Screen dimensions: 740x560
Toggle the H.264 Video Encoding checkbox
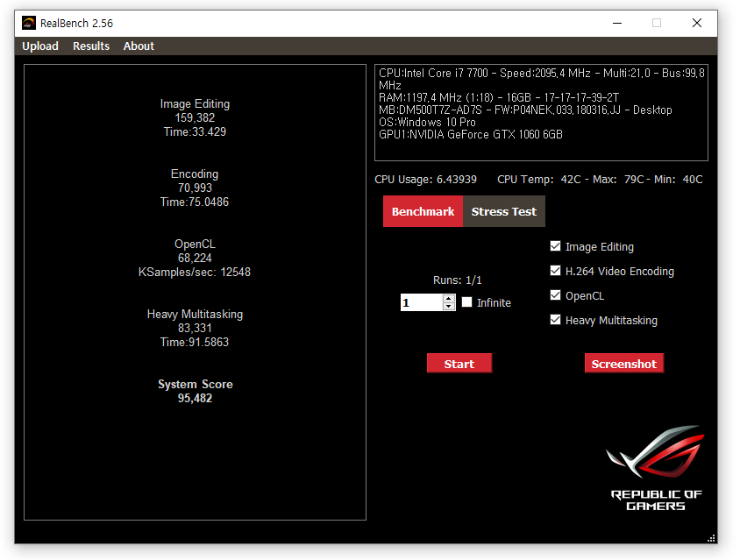556,271
